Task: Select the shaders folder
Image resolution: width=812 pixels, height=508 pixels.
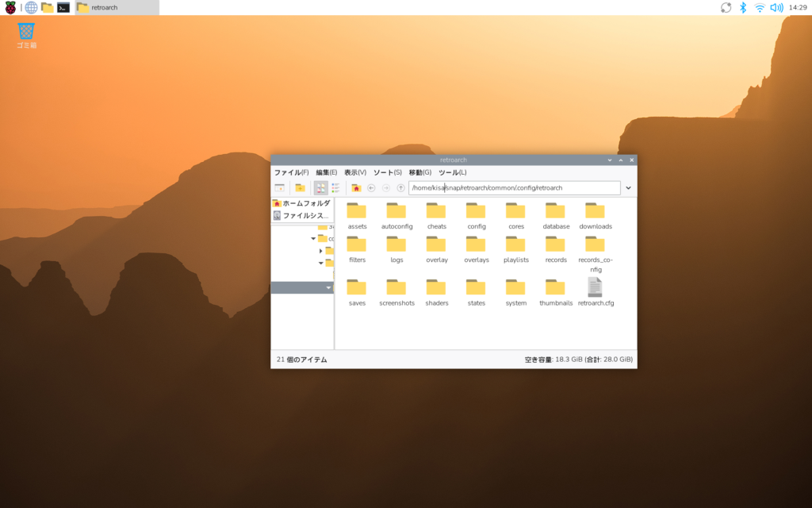Action: [436, 291]
